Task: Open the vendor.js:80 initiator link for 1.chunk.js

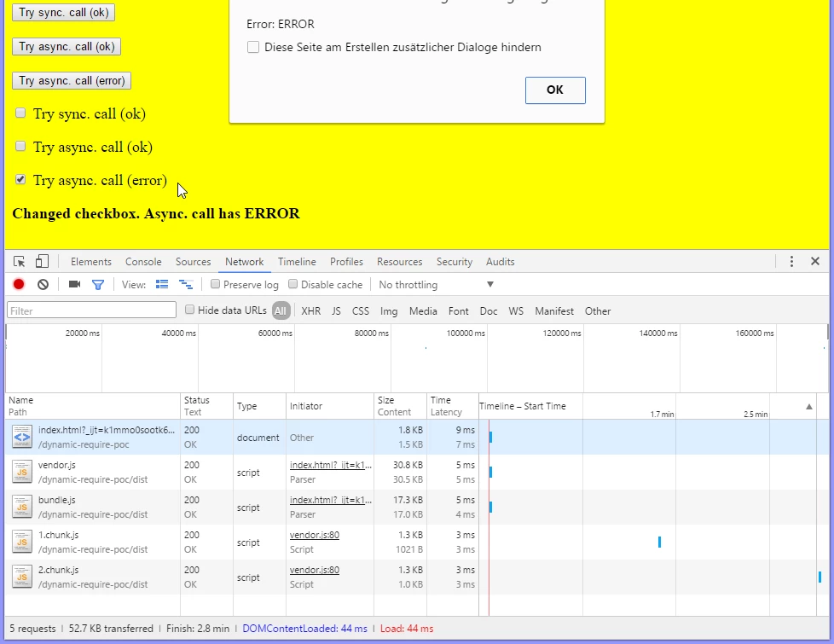Action: tap(314, 535)
